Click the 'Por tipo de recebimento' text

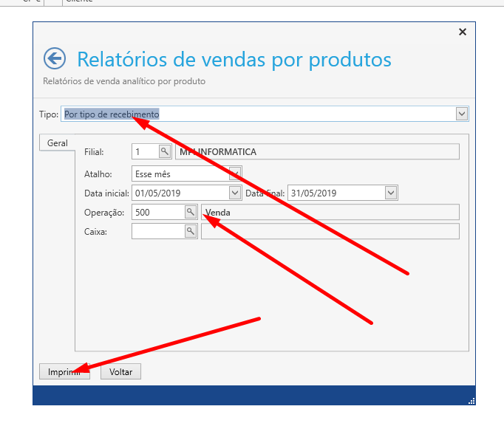point(112,114)
